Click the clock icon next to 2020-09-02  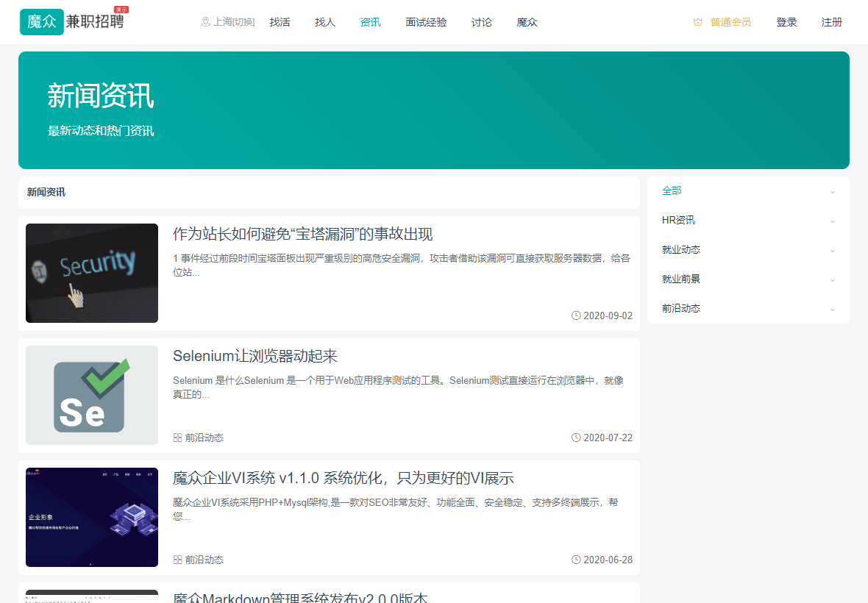(x=576, y=315)
